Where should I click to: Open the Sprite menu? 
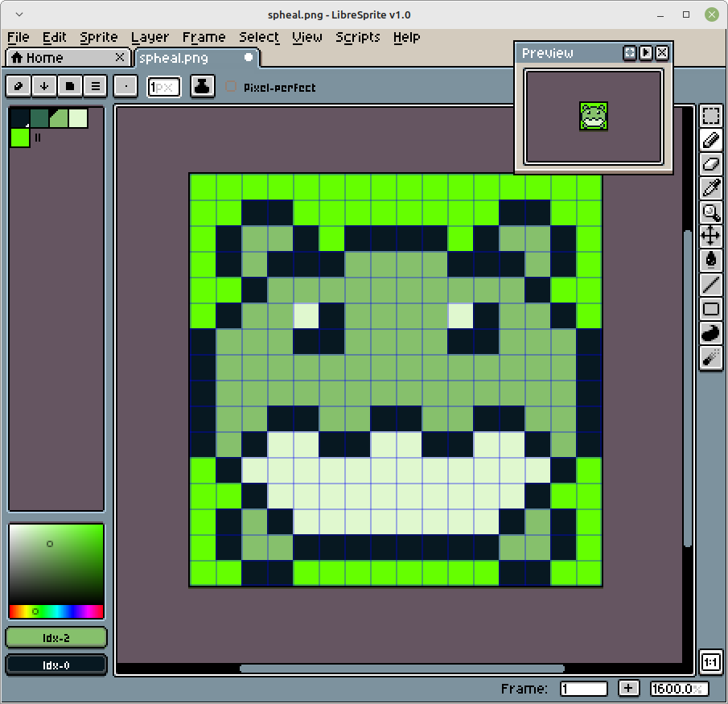click(98, 37)
